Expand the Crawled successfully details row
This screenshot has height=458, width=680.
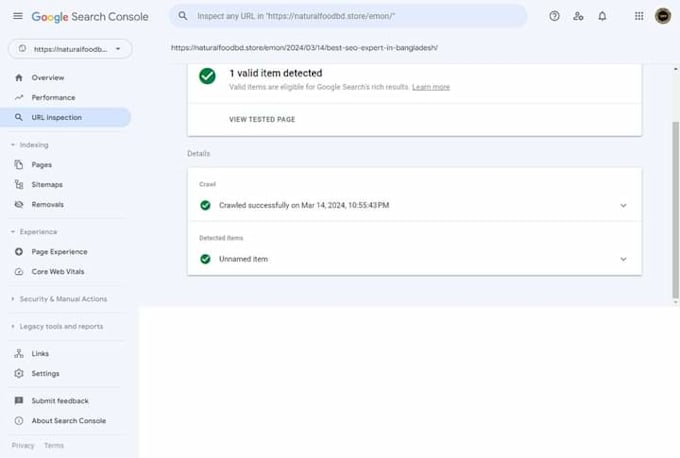point(414,205)
